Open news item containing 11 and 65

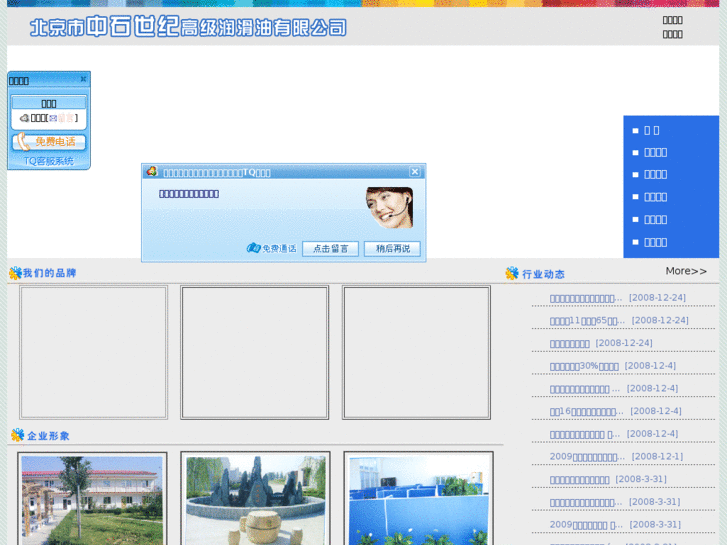(587, 321)
